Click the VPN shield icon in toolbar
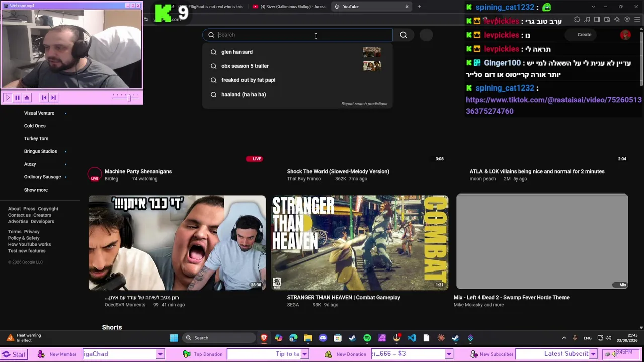644x362 pixels. coord(627,20)
